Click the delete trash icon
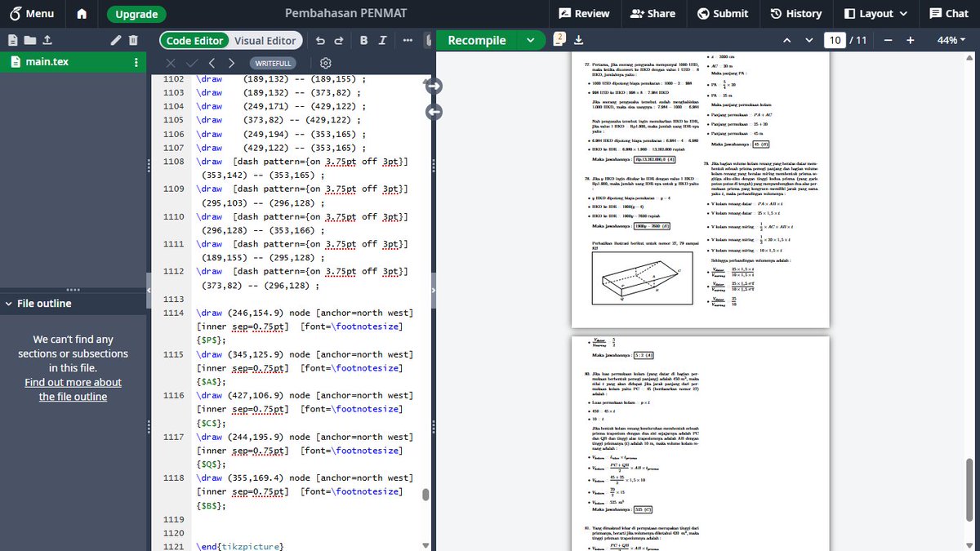The height and width of the screenshot is (551, 980). click(x=133, y=40)
